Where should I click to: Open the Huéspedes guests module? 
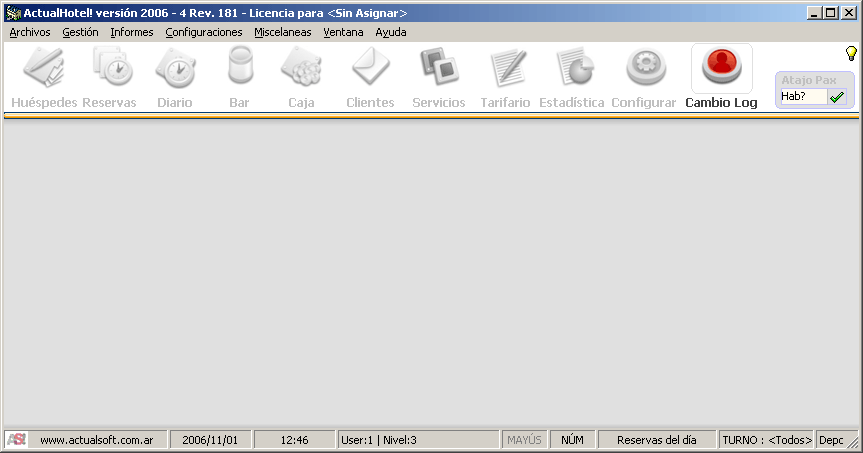tap(43, 70)
